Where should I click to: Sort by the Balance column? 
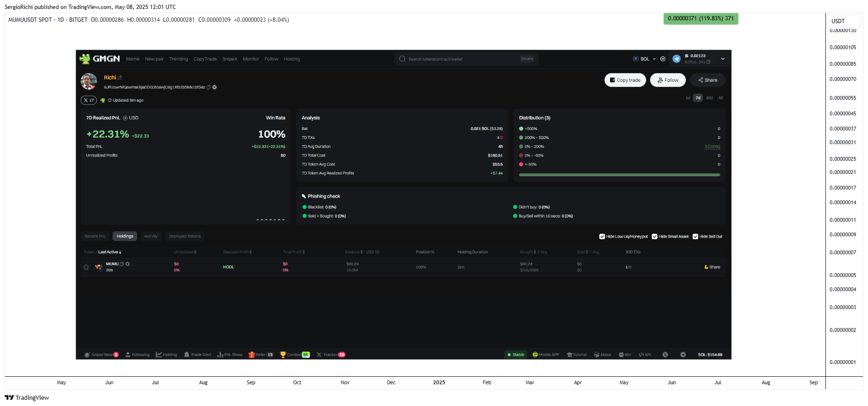point(354,252)
